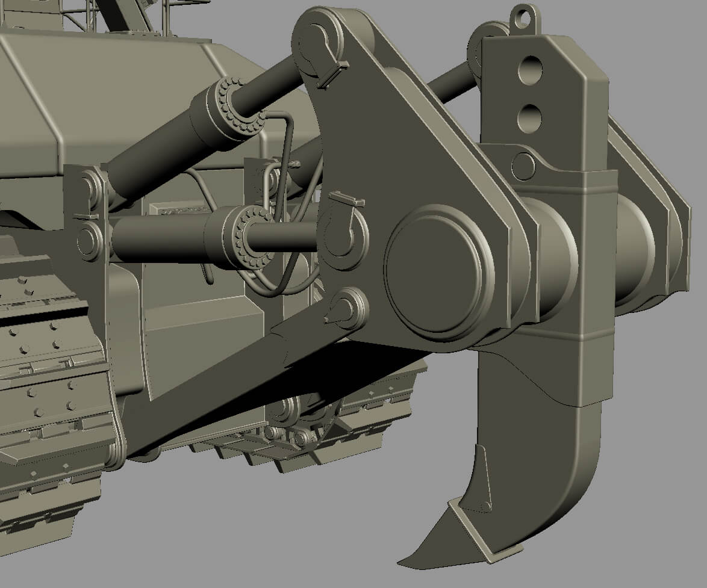Screen dimensions: 707x588
Task: Select the small round pin on shank holder
Action: tap(524, 165)
